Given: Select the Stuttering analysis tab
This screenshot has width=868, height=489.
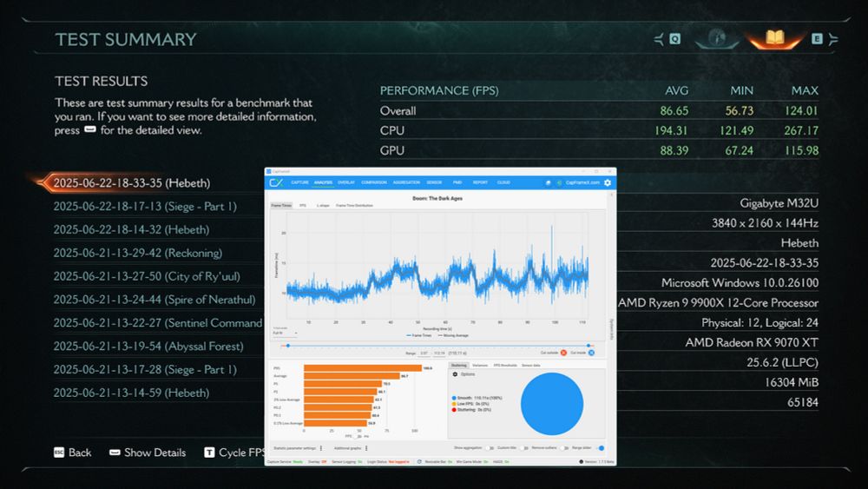Looking at the screenshot, I should (458, 366).
